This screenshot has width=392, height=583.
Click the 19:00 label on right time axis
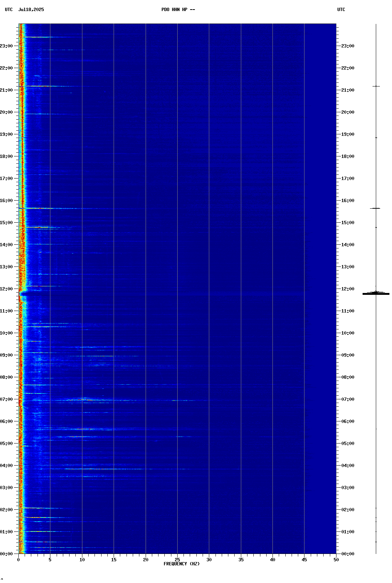348,134
